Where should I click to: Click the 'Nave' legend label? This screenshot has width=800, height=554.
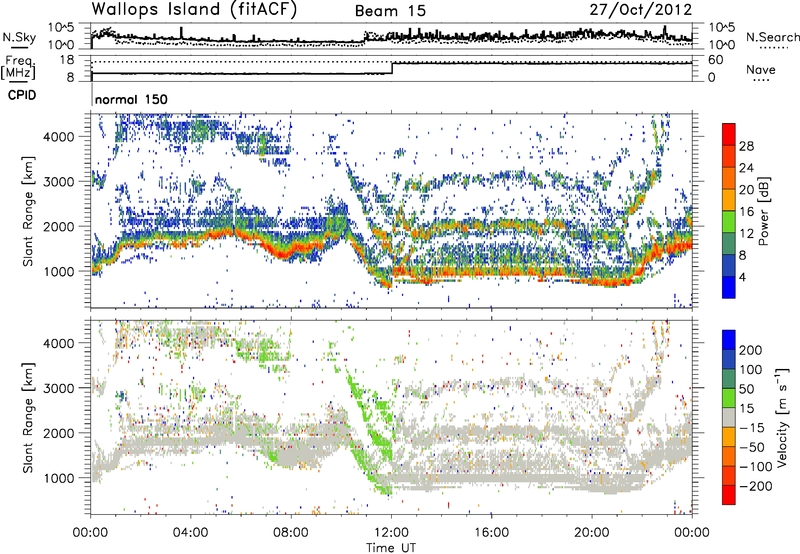(x=761, y=69)
